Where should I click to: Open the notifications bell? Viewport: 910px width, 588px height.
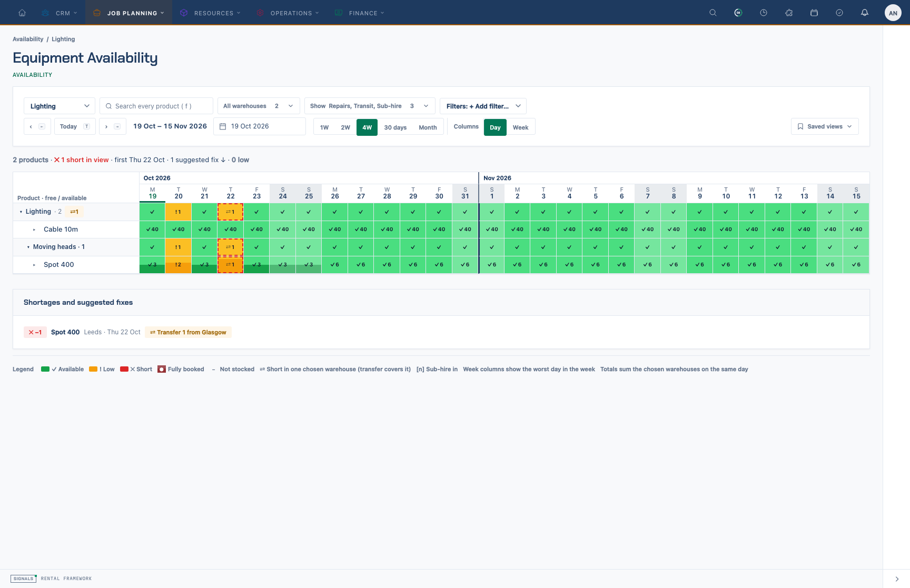point(865,13)
